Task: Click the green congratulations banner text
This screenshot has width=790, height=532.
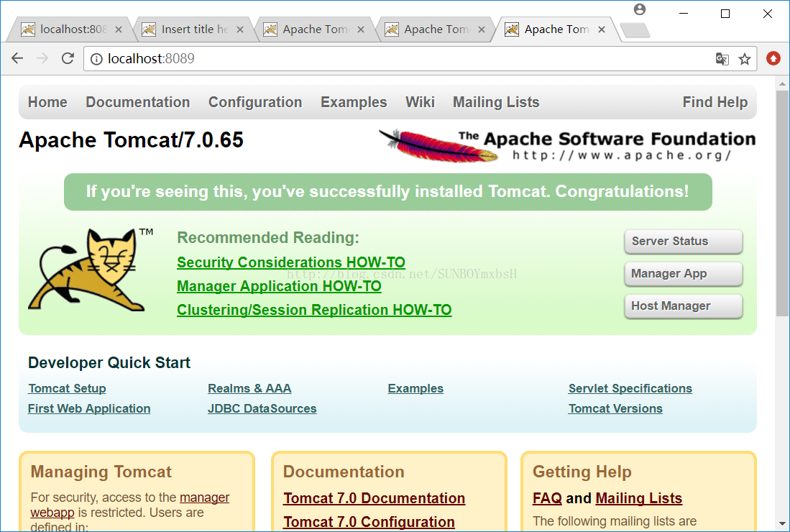Action: [x=387, y=191]
